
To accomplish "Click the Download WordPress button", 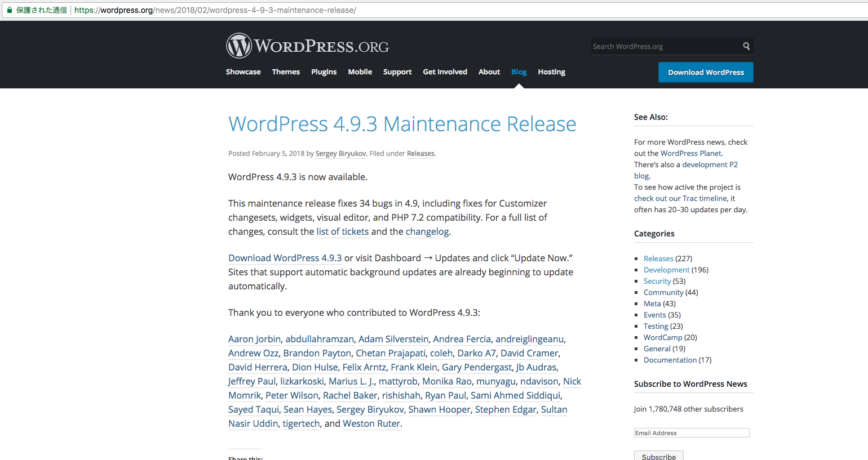I will coord(706,72).
